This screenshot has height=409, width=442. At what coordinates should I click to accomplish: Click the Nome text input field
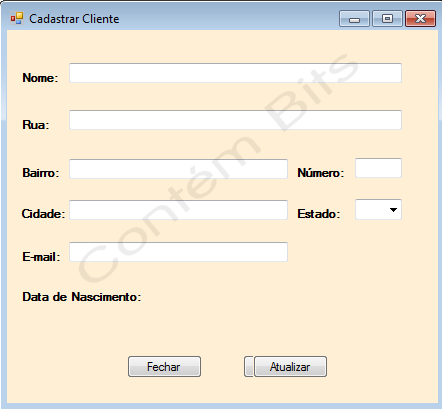click(x=235, y=73)
